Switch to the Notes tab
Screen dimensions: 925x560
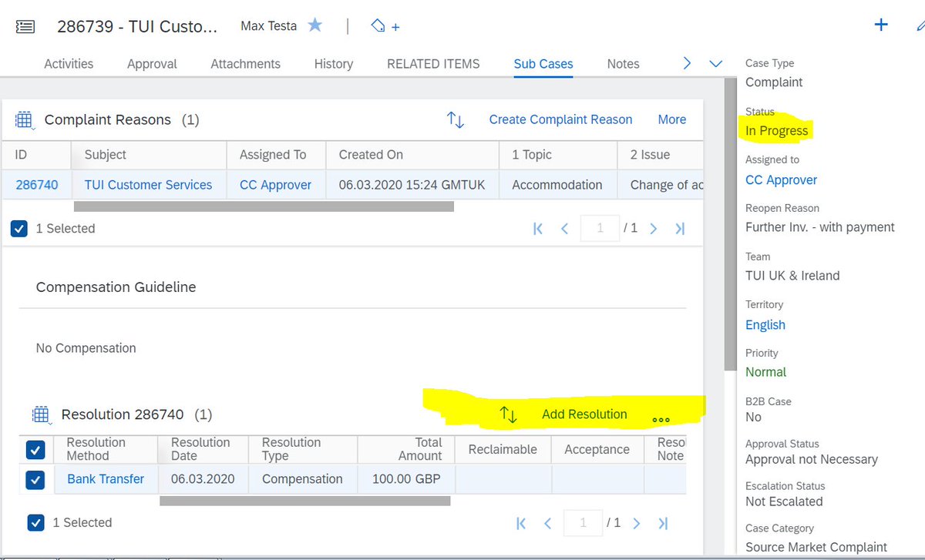click(x=623, y=64)
